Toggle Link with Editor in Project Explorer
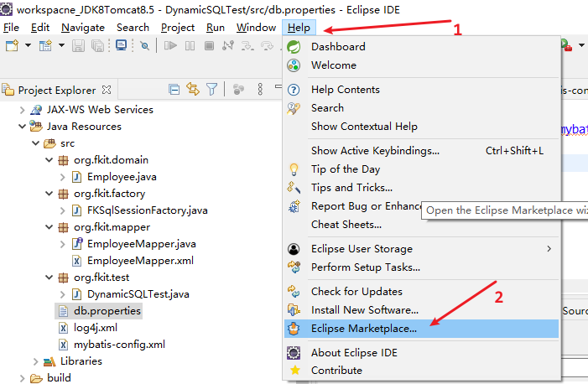 pyautogui.click(x=193, y=89)
